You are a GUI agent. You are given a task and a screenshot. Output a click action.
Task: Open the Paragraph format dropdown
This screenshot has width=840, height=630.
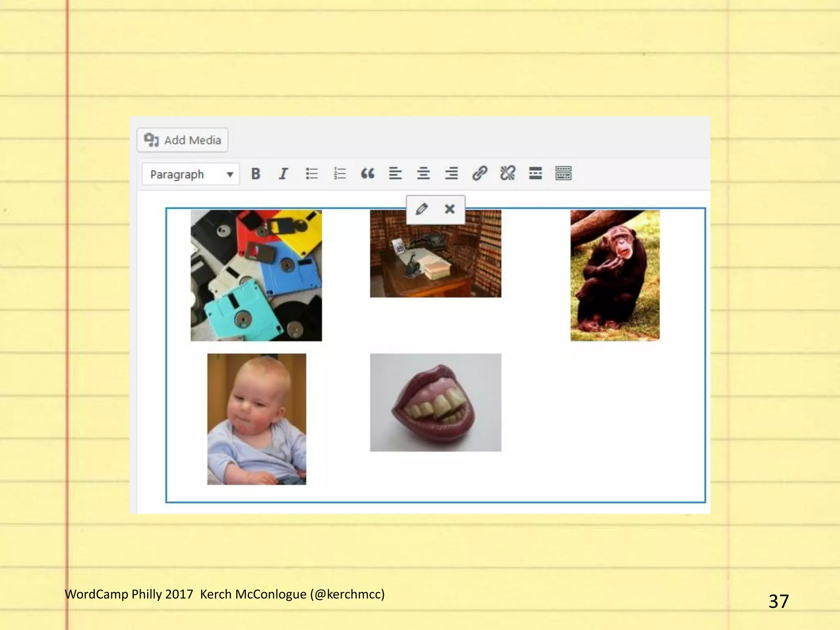coord(191,174)
